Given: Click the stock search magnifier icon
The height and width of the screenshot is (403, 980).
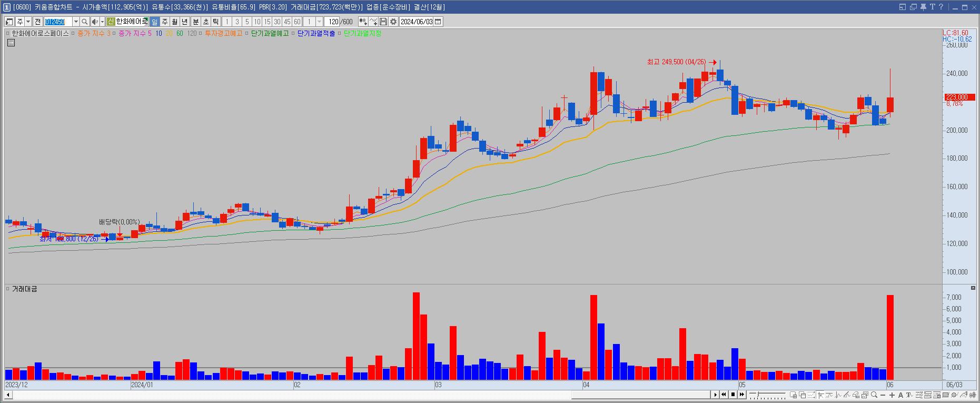Looking at the screenshot, I should click(x=84, y=22).
